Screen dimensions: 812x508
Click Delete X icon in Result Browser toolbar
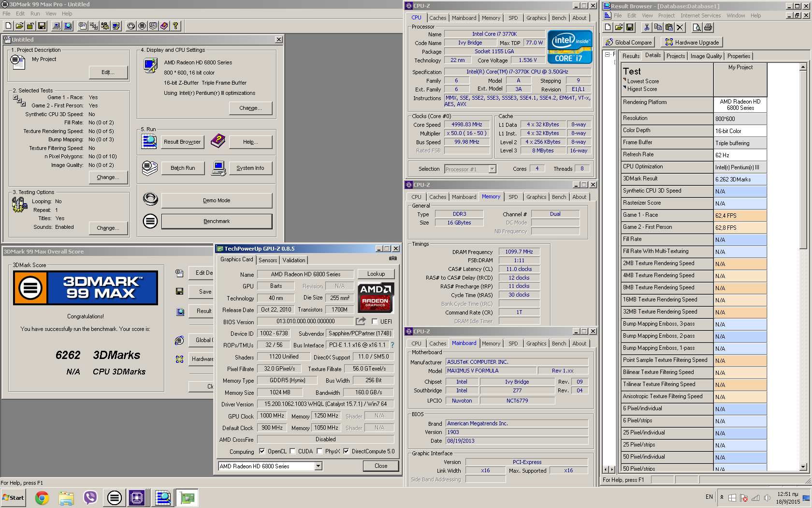point(680,28)
